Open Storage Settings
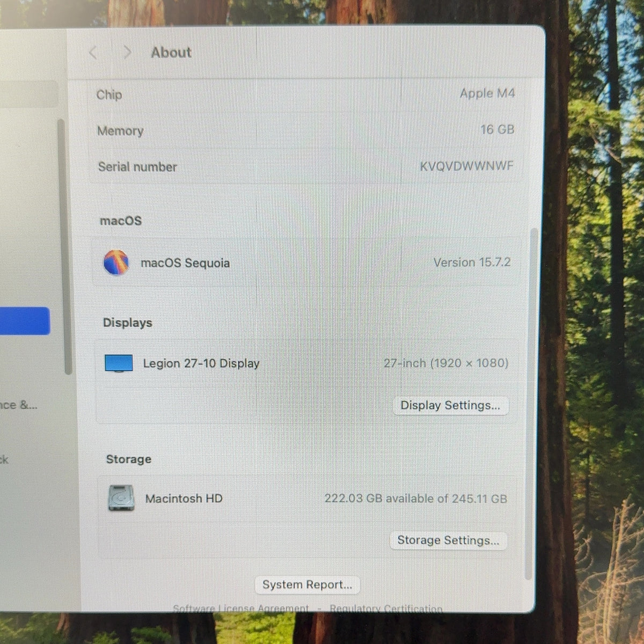 coord(448,540)
